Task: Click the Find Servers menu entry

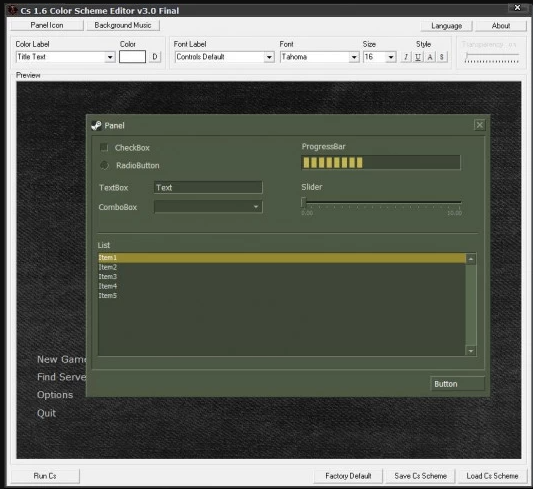Action: tap(62, 377)
